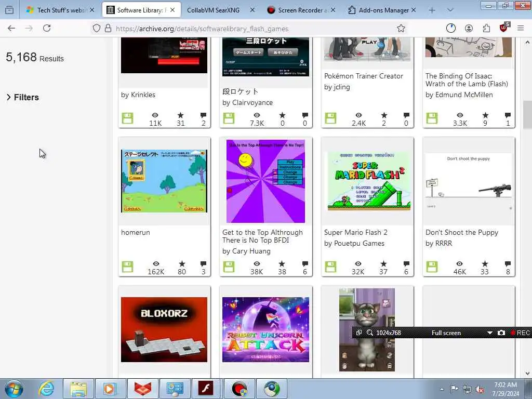Open the uBlock Origin shield icon

coord(504,28)
